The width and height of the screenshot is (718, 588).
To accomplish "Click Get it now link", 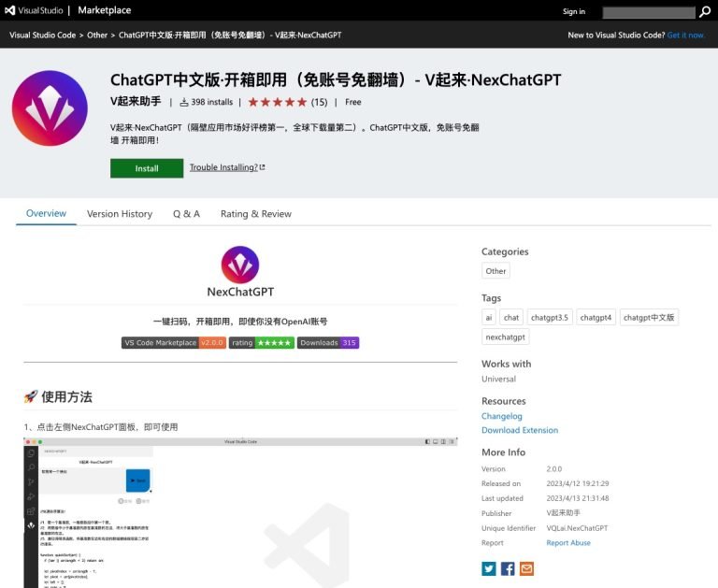I will 685,36.
